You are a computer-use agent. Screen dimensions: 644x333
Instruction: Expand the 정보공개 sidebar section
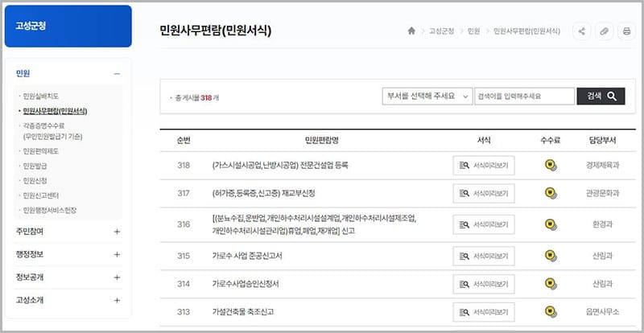coord(117,277)
